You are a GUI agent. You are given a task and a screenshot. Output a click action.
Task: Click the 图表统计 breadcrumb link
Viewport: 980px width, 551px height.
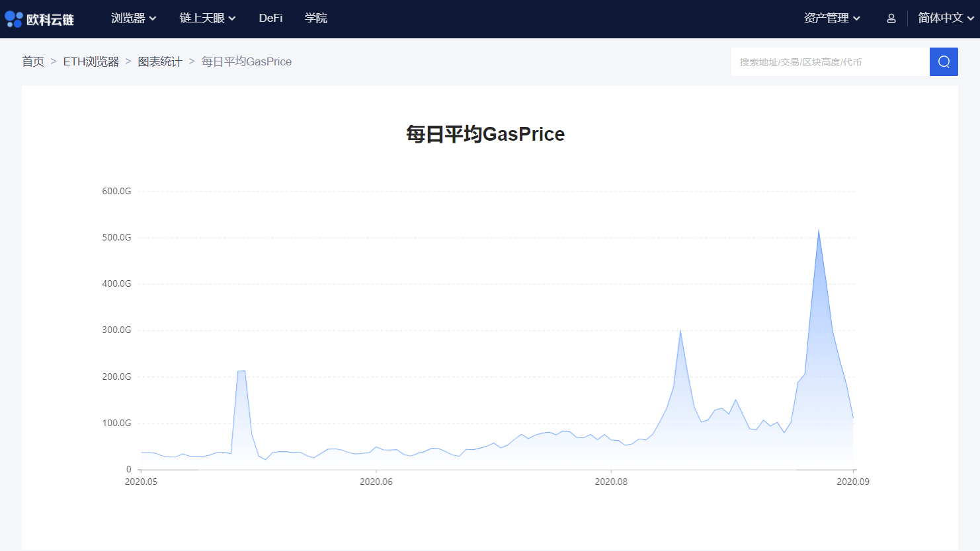point(160,61)
